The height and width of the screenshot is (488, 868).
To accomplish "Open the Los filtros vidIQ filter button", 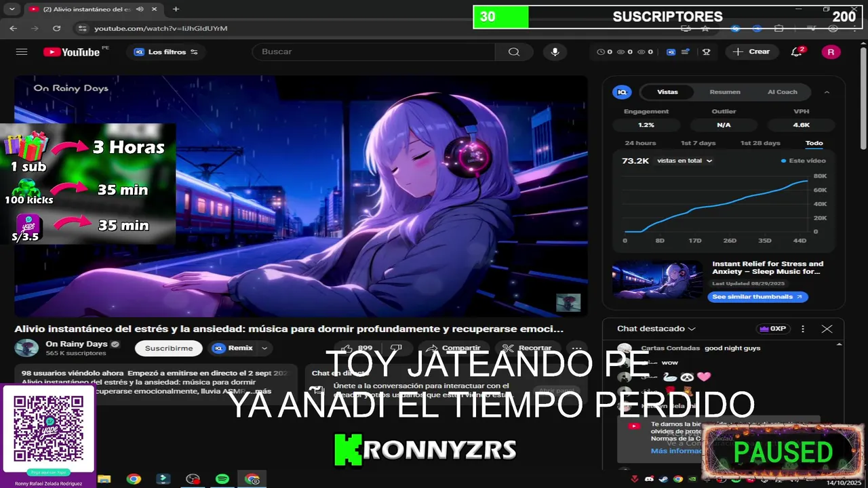I will [x=166, y=52].
